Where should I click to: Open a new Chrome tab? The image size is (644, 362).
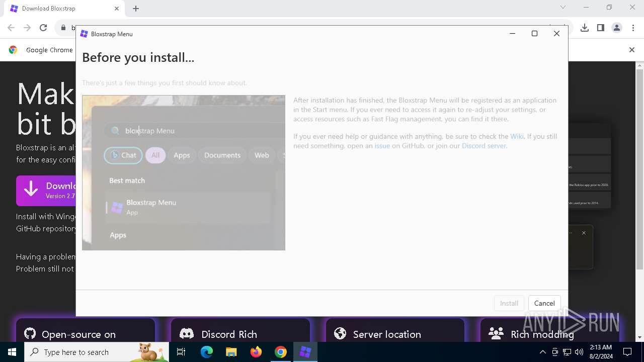tap(136, 9)
